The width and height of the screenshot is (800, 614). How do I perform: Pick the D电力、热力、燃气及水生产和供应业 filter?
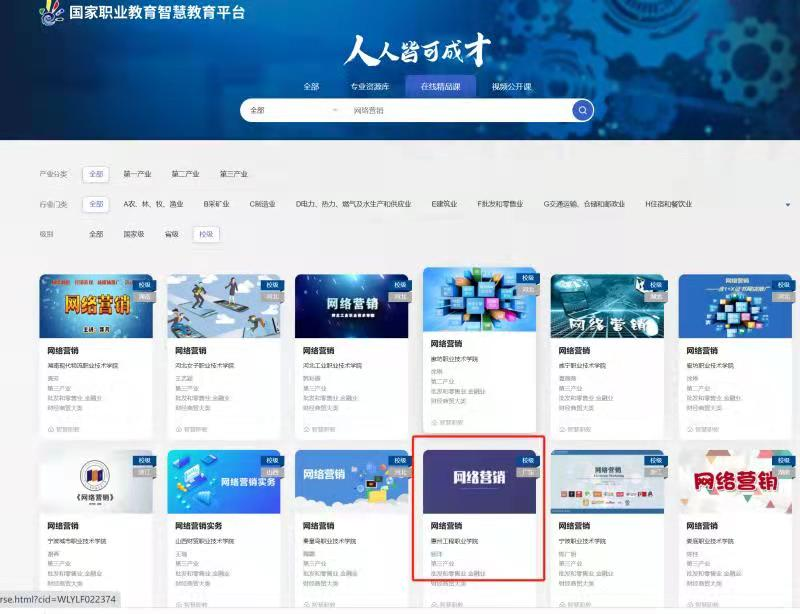coord(353,204)
